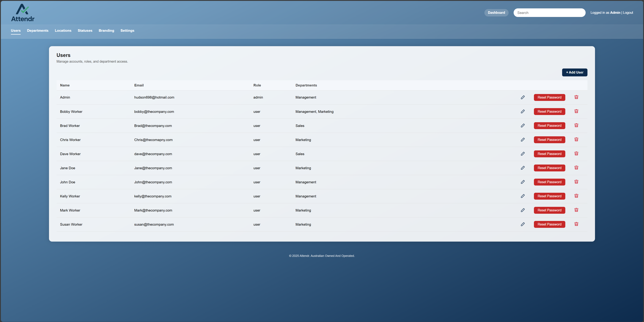The height and width of the screenshot is (322, 644).
Task: Click the + Add User button
Action: [x=575, y=72]
